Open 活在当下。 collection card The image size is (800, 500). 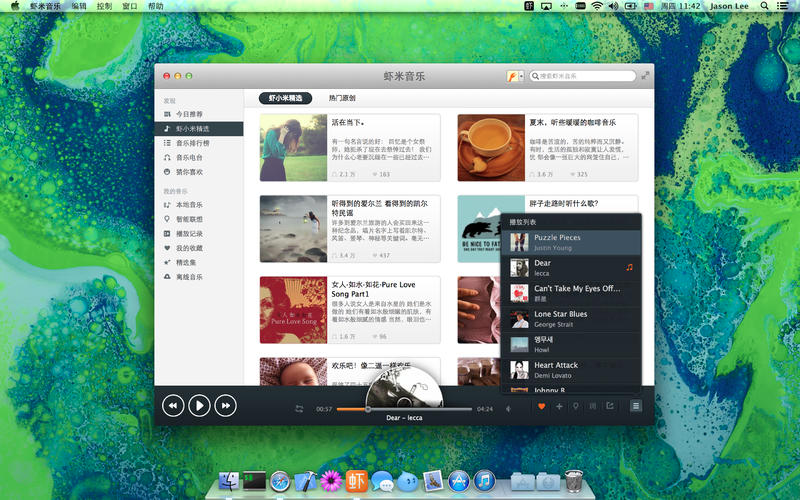coord(350,147)
